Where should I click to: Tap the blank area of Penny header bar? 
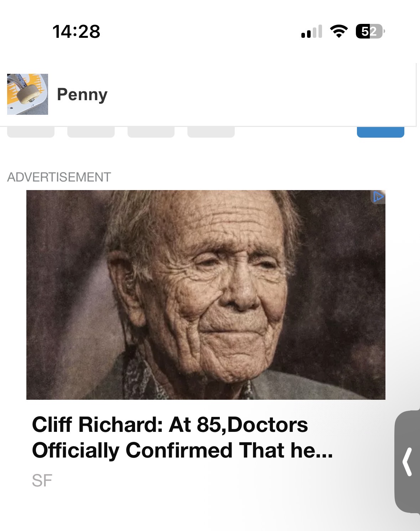pyautogui.click(x=260, y=95)
